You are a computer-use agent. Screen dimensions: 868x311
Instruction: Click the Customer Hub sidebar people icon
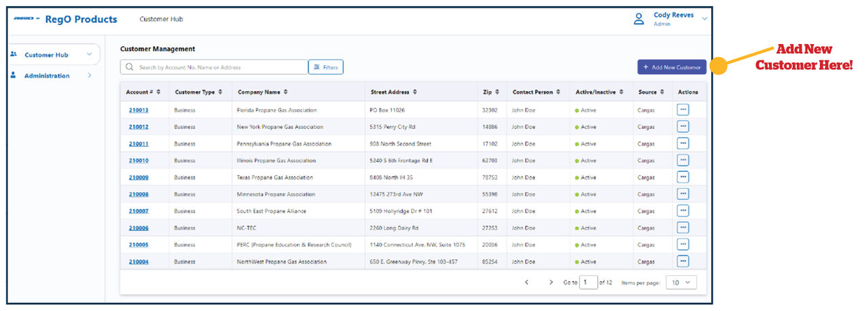(14, 54)
